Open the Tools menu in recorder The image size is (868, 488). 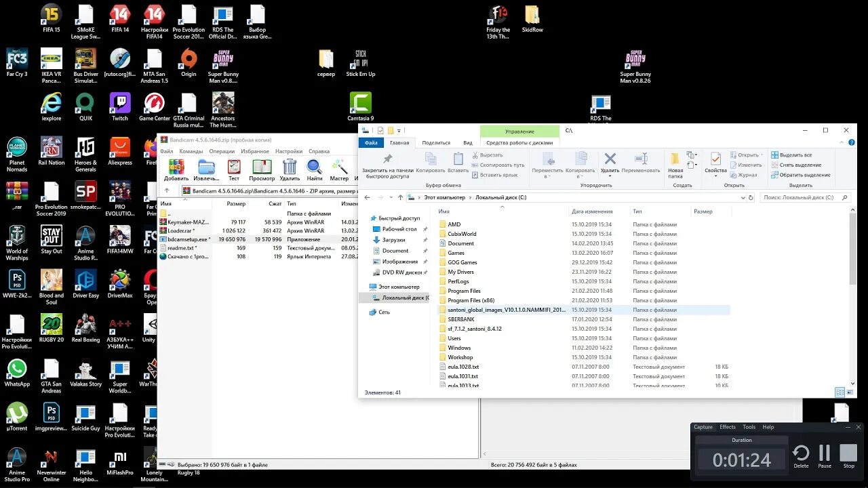pyautogui.click(x=749, y=427)
